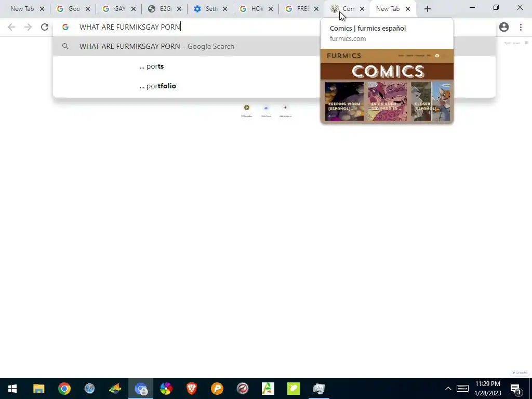532x399 pixels.
Task: Close the 'GAY' Google search tab
Action: click(134, 9)
